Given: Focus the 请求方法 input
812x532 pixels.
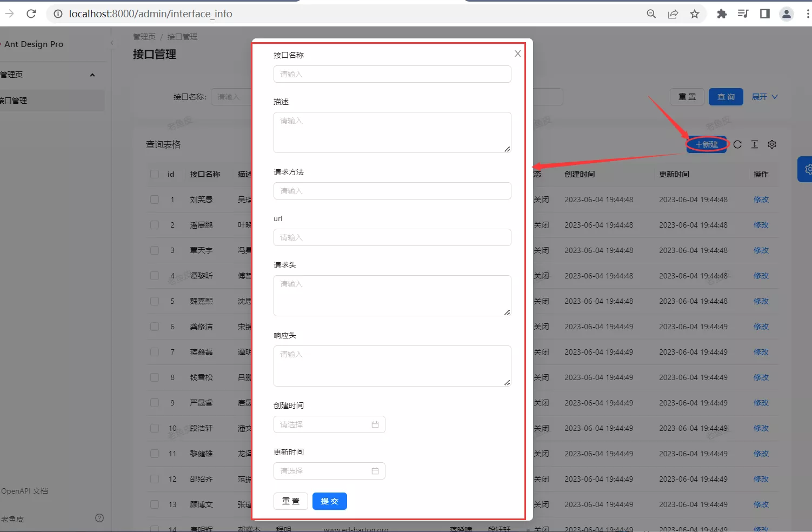Looking at the screenshot, I should click(x=392, y=191).
